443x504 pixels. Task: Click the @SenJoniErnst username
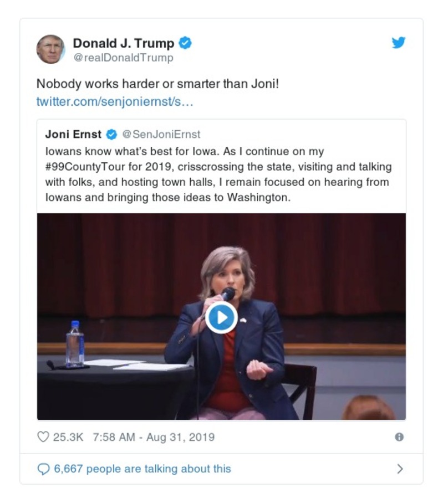(161, 134)
